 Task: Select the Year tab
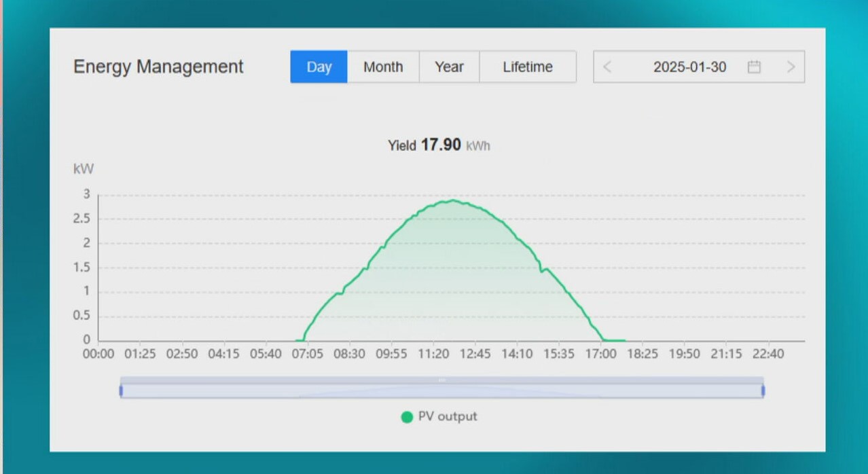pos(449,67)
